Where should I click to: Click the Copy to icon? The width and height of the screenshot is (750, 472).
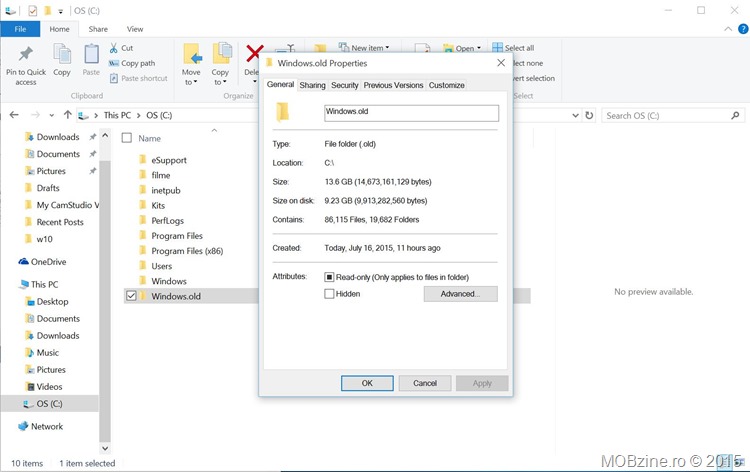pyautogui.click(x=222, y=54)
